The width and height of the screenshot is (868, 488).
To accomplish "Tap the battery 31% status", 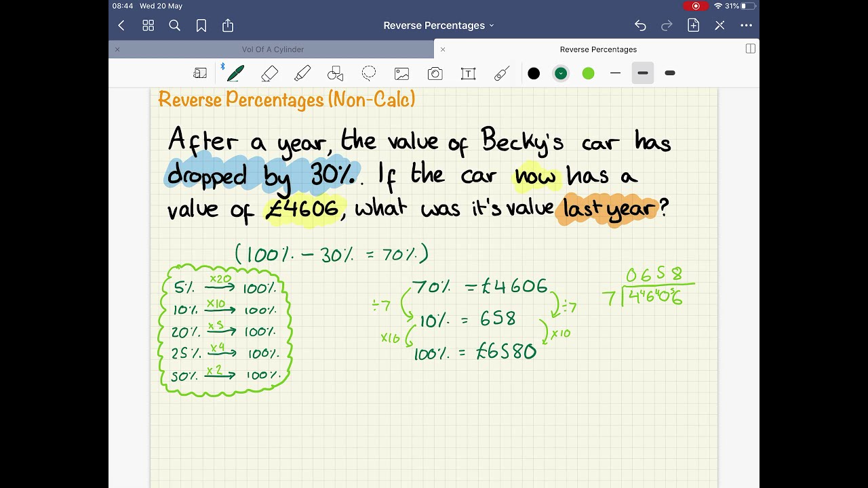I will coord(739,6).
